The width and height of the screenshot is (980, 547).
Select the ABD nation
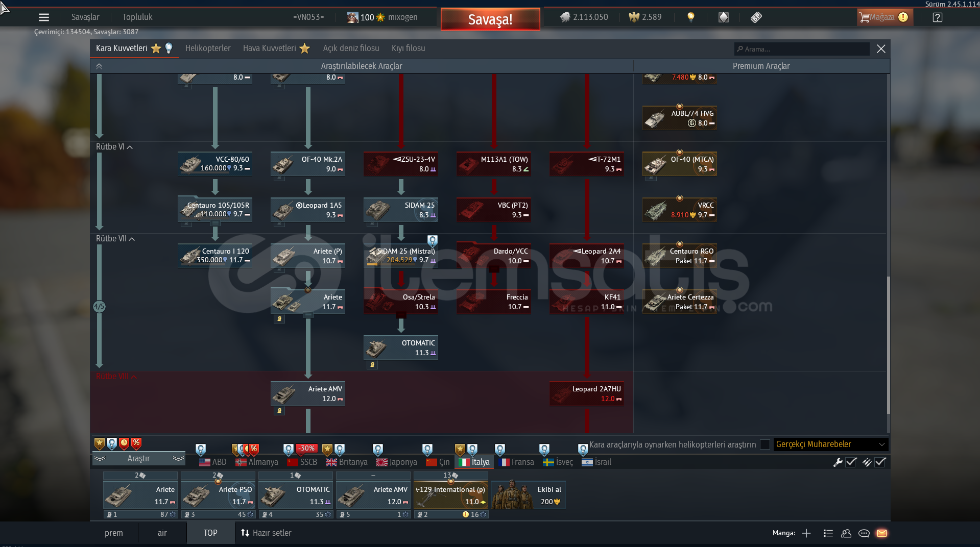click(212, 462)
